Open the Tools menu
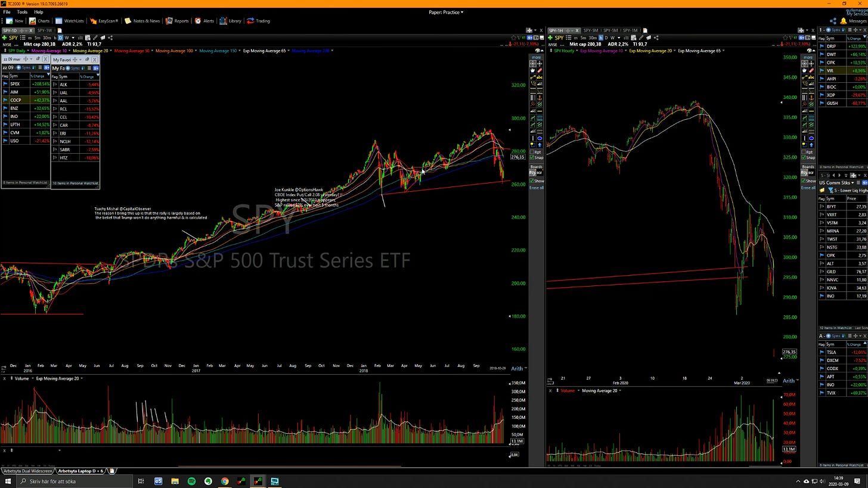This screenshot has width=868, height=488. [x=22, y=12]
